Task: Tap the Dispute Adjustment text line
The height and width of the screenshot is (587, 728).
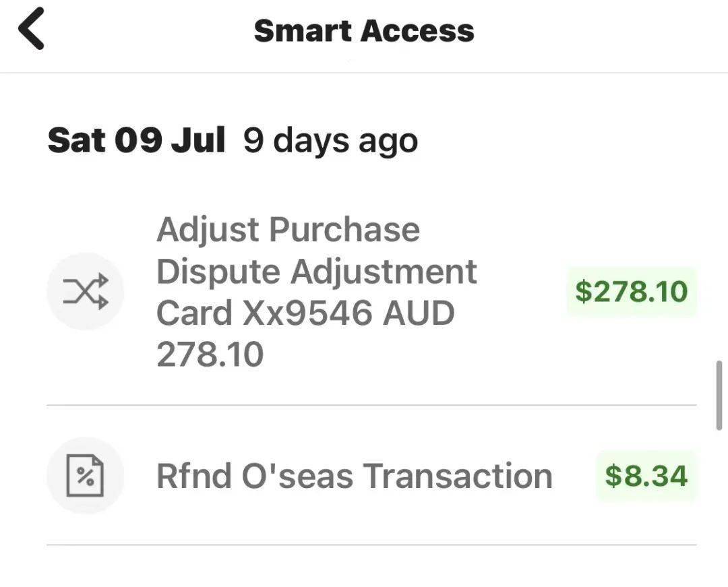Action: coord(317,272)
